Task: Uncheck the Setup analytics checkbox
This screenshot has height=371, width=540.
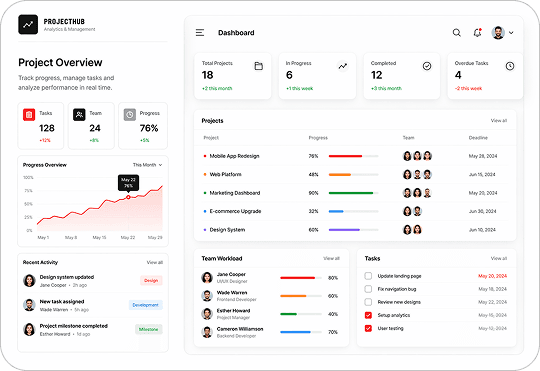Action: tap(368, 315)
